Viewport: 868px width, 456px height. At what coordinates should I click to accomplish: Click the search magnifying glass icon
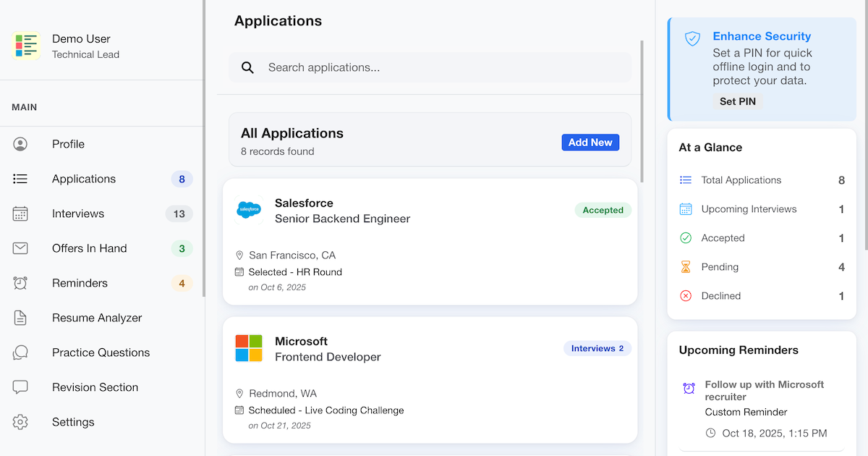coord(248,67)
